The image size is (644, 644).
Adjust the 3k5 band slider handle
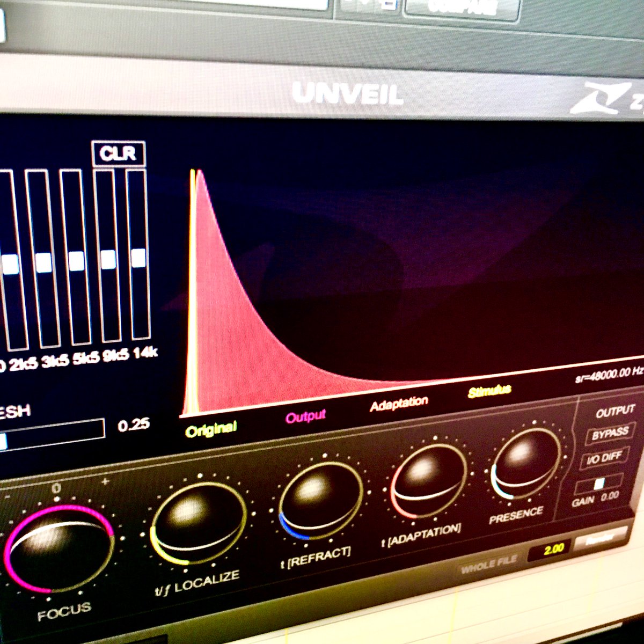pos(43,262)
